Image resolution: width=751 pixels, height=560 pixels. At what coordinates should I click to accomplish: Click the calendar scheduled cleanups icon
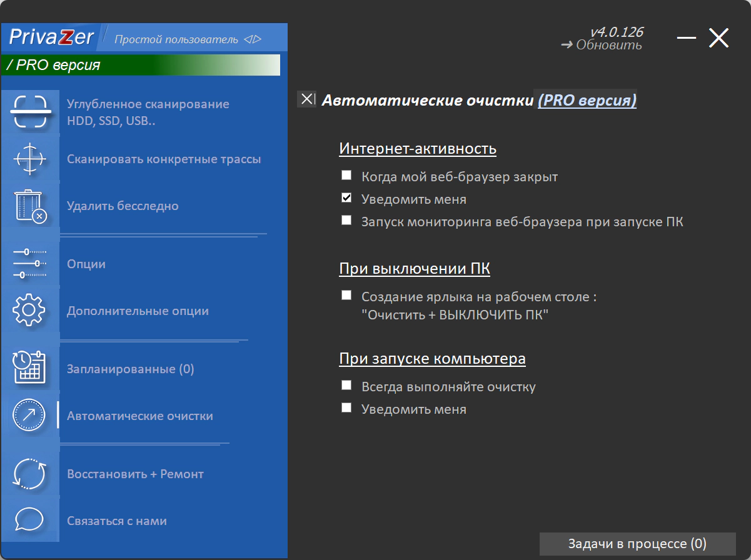pos(29,369)
